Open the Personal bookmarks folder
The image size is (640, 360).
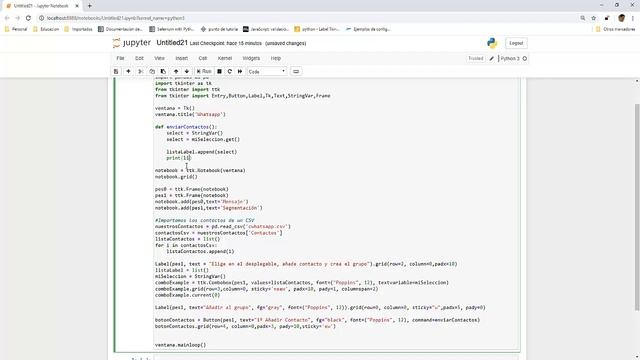click(16, 29)
